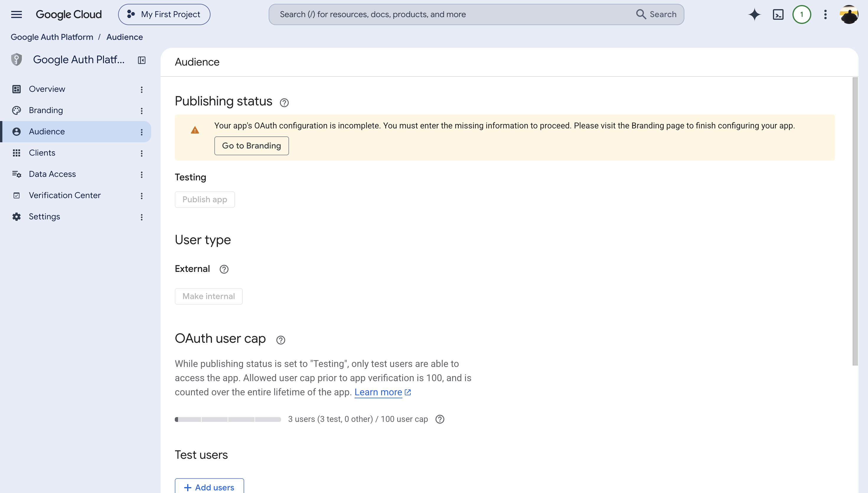Open the Branding page
Screen dimensions: 868x493
coord(46,110)
